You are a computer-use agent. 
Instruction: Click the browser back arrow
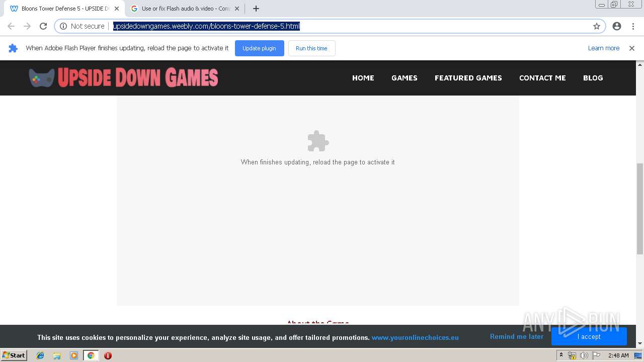pyautogui.click(x=11, y=26)
